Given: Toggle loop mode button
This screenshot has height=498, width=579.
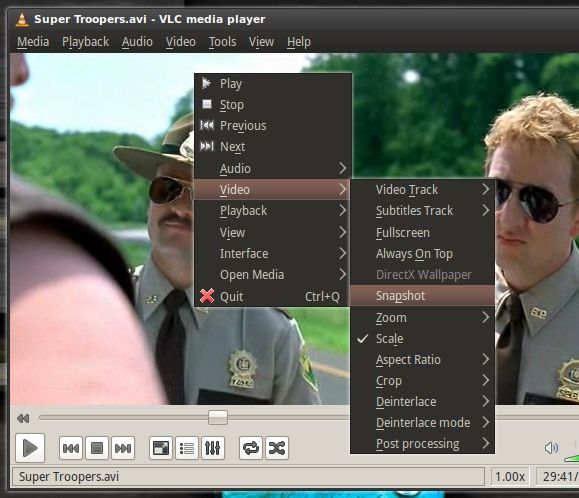Looking at the screenshot, I should click(x=251, y=448).
